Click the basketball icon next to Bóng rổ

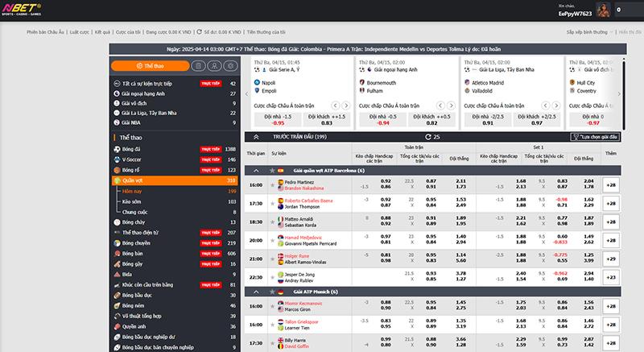tap(117, 170)
